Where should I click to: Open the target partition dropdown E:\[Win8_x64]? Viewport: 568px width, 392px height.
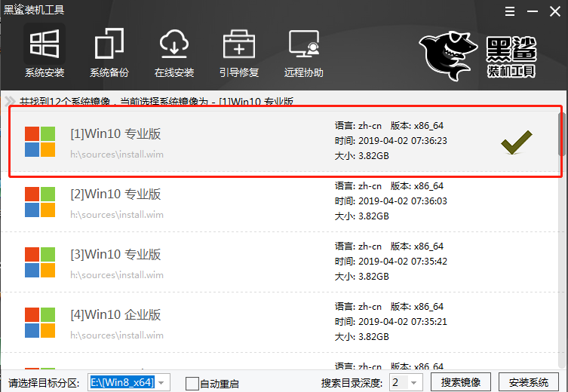[128, 382]
